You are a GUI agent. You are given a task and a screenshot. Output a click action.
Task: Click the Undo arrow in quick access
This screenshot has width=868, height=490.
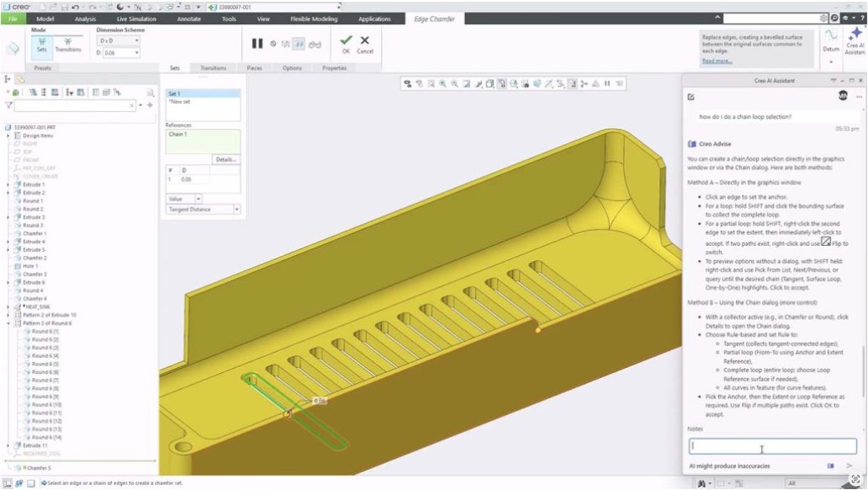click(x=76, y=8)
